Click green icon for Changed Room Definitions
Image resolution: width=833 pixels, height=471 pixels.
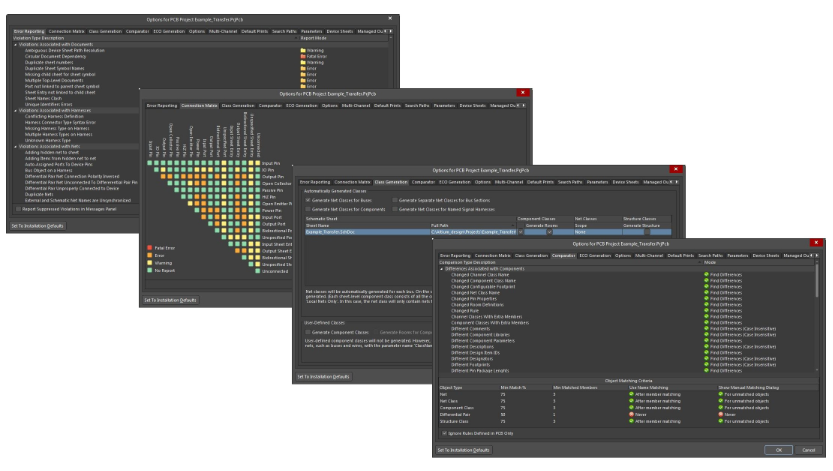(x=707, y=304)
